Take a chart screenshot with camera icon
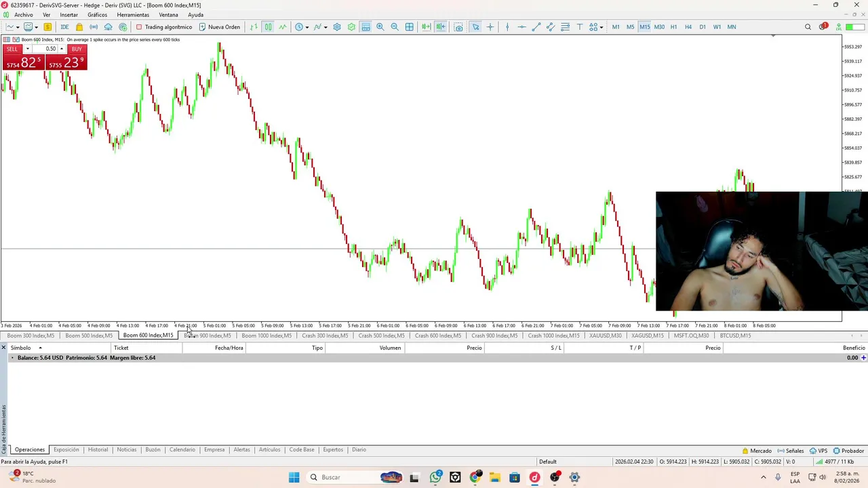Screen dimensions: 868x488 (458, 27)
